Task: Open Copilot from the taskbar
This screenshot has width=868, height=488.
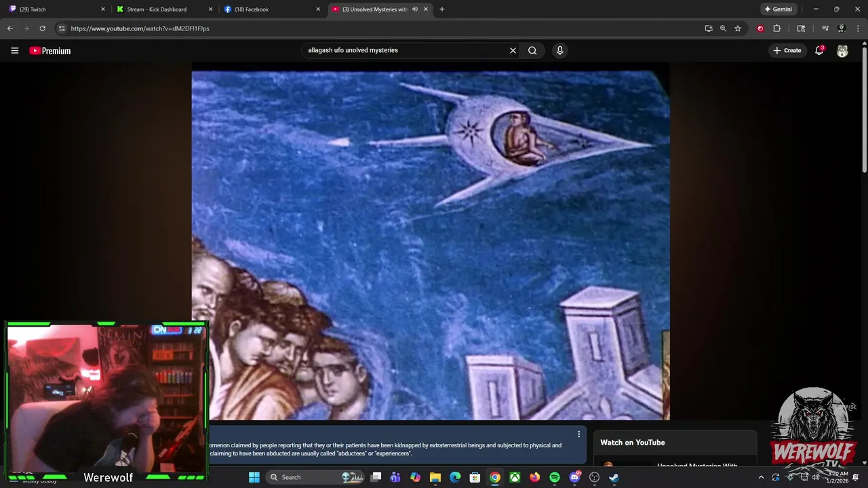Action: (416, 477)
